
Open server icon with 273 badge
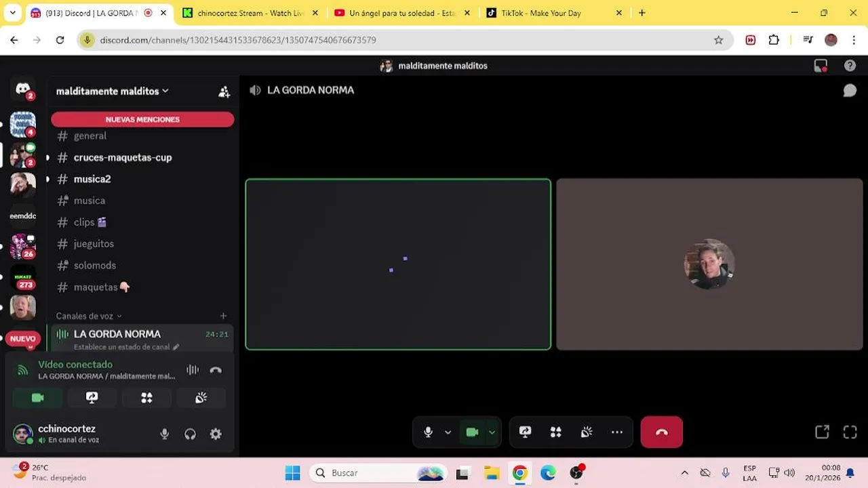22,277
